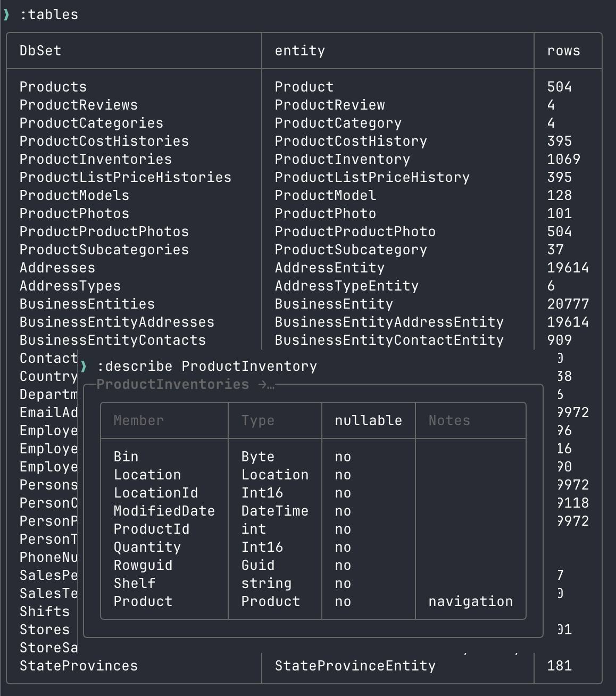This screenshot has width=616, height=696.
Task: Click the :describe ProductInventory command line
Action: pos(207,366)
